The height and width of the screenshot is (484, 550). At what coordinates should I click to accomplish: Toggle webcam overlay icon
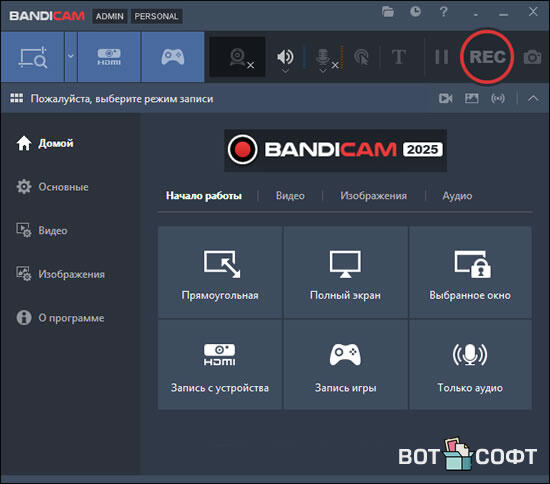point(237,57)
